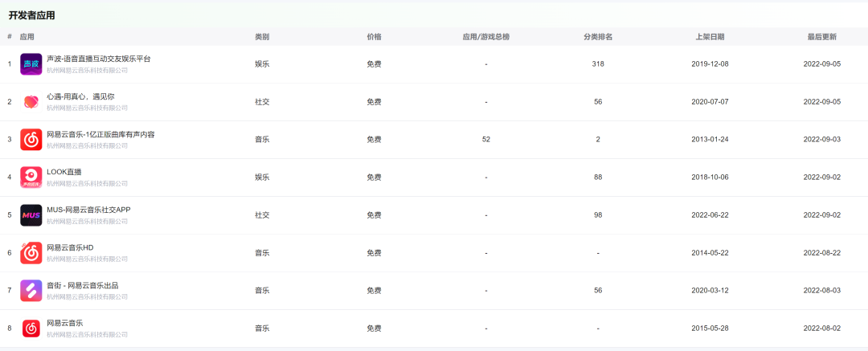Viewport: 868px width, 351px height.
Task: Click the 应用 column header
Action: [x=27, y=37]
